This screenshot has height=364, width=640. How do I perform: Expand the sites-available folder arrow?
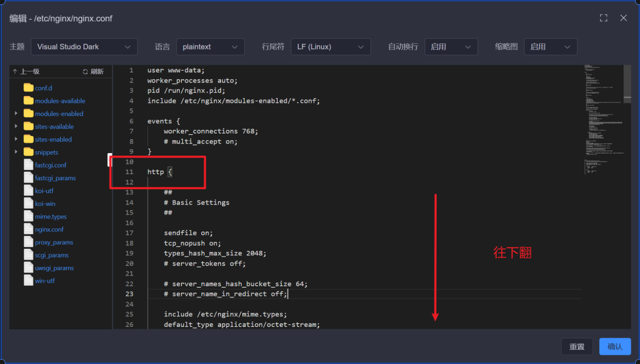click(x=16, y=126)
